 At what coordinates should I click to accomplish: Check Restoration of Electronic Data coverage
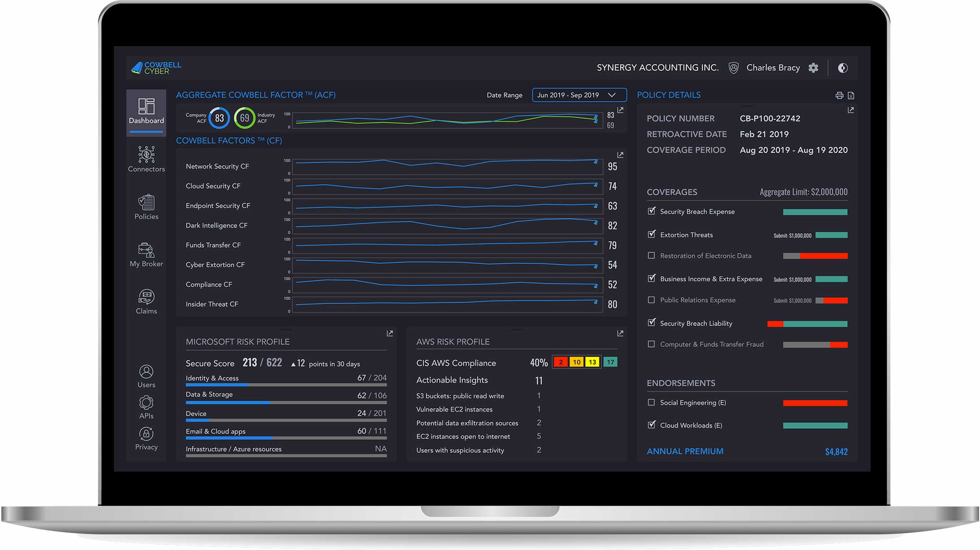[x=652, y=255]
